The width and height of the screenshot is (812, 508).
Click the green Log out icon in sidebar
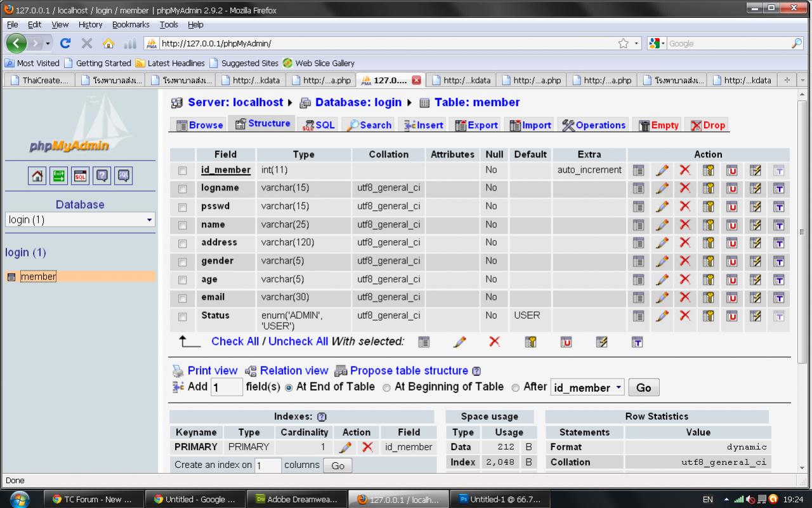click(x=59, y=176)
